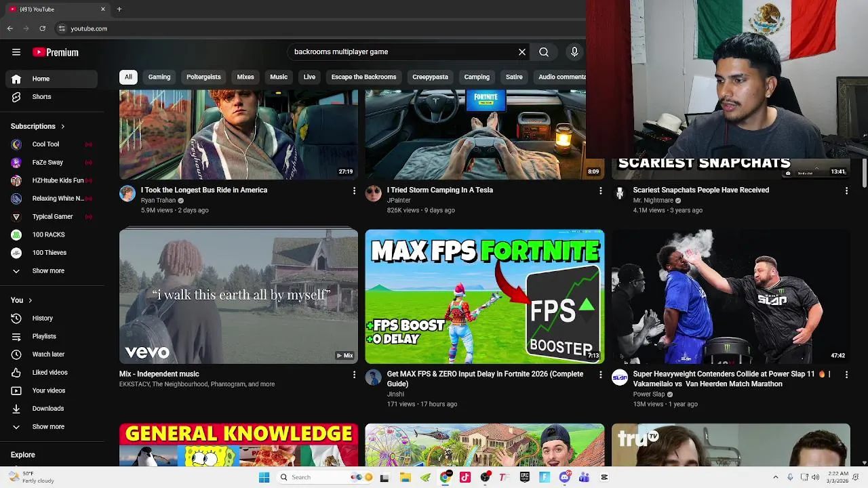Select the Live filter chip
Viewport: 868px width, 488px height.
309,77
